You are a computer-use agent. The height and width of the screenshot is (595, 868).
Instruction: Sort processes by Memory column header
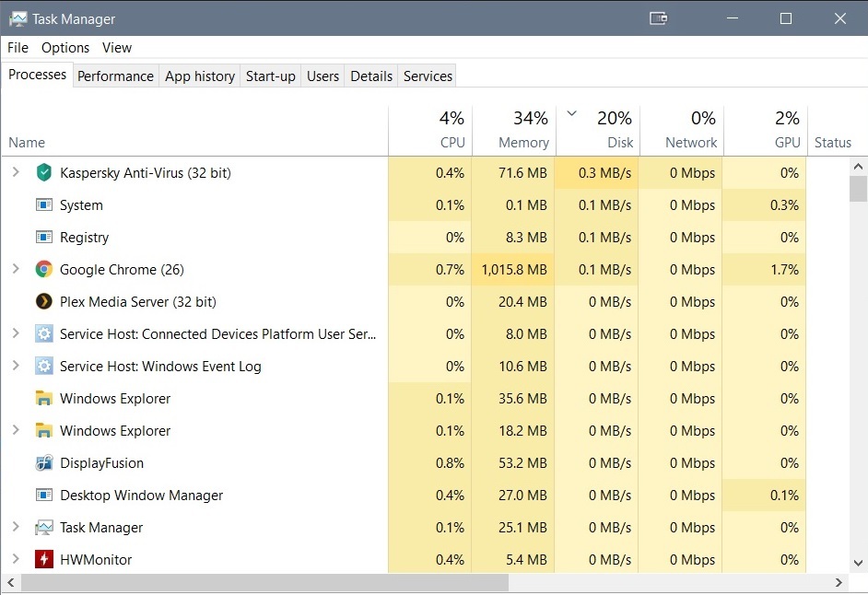[522, 143]
